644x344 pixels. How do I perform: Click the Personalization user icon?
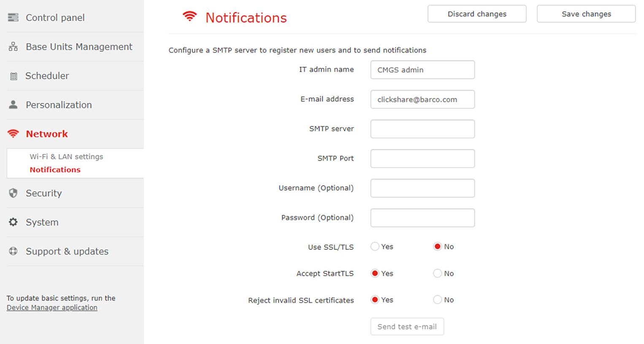coord(13,105)
